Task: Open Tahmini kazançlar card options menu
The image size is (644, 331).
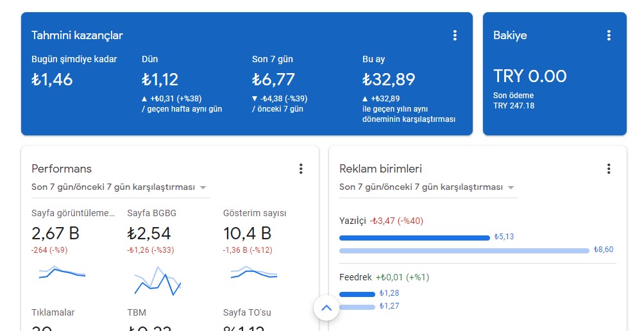Action: pyautogui.click(x=455, y=35)
